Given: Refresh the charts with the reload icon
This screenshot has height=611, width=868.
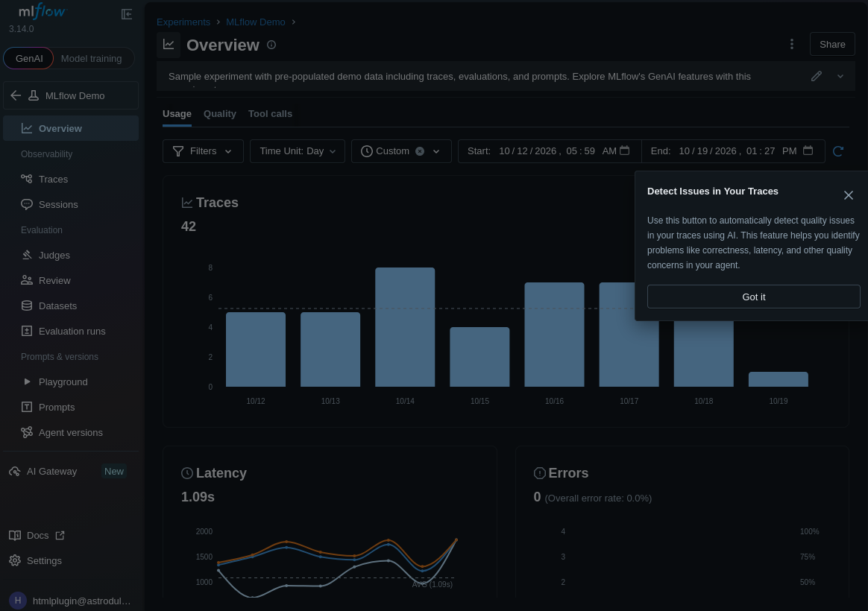Looking at the screenshot, I should [x=838, y=151].
